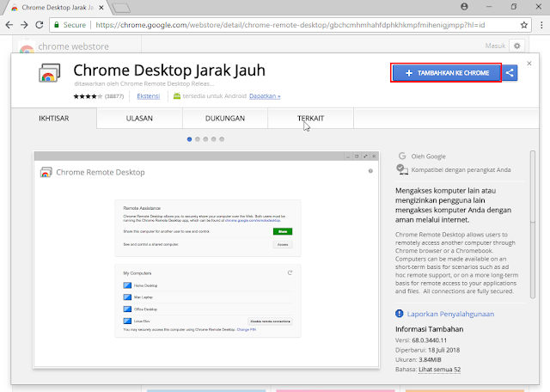Reload the page
Screen dimensions: 550x392
[40, 25]
